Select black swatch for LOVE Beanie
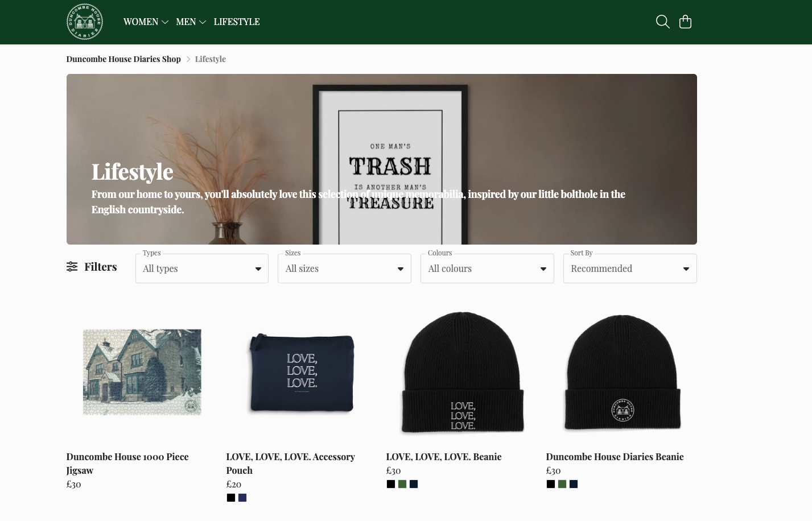This screenshot has height=521, width=812. [391, 484]
